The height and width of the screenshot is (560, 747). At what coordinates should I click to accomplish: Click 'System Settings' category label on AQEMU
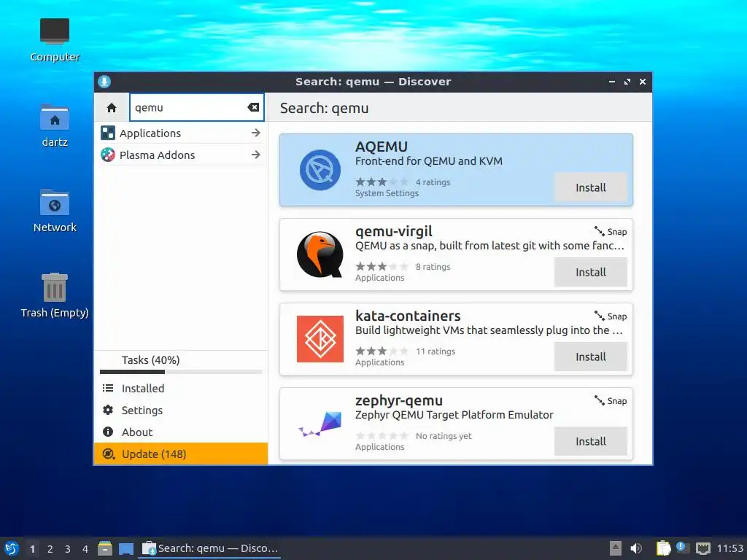coord(387,193)
